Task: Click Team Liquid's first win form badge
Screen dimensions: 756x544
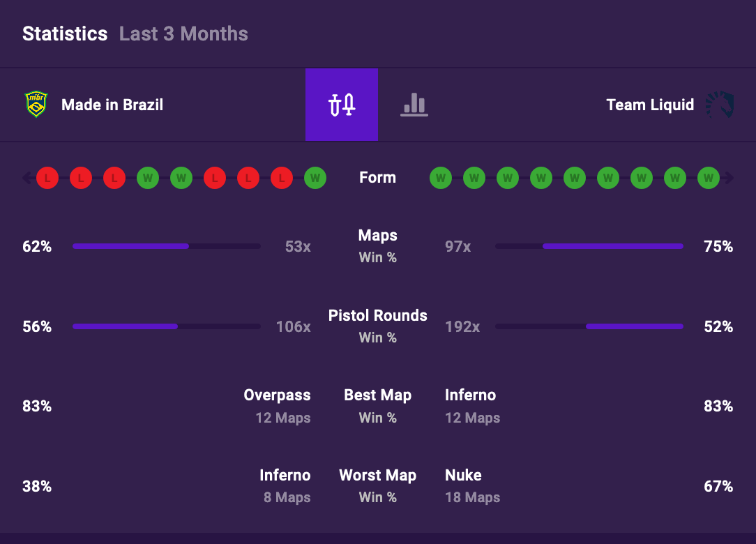Action: point(441,178)
